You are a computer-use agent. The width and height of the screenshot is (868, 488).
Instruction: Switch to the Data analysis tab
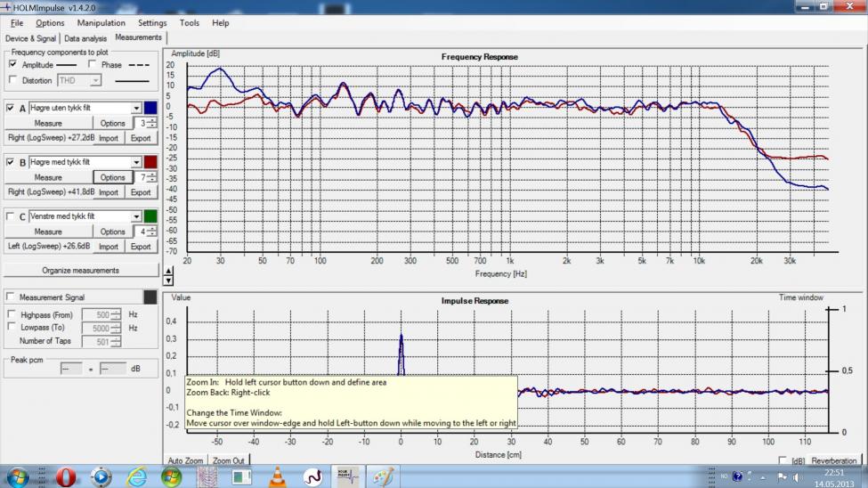85,38
